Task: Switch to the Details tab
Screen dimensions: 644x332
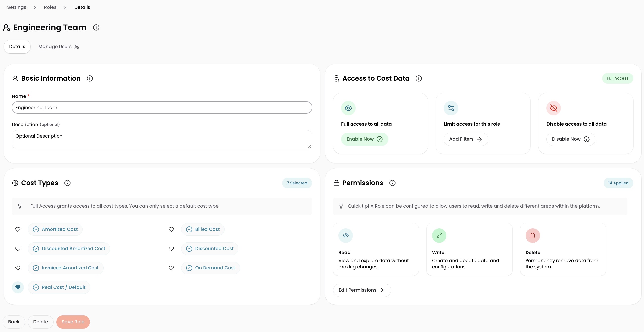Action: click(17, 47)
